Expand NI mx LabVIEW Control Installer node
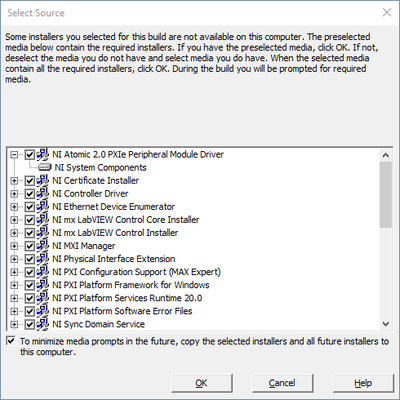400x400 pixels. 14,233
